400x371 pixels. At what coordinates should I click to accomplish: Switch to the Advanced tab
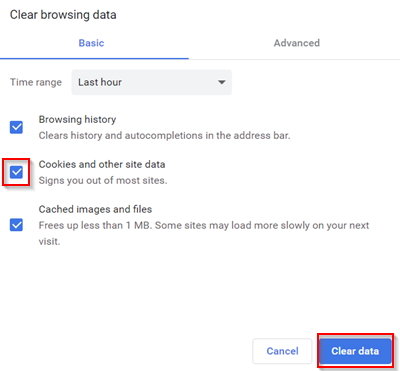click(x=297, y=43)
